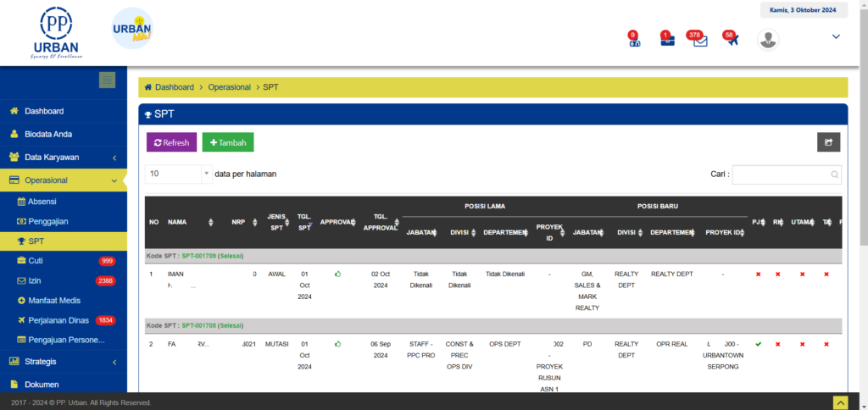This screenshot has height=410, width=868.
Task: Open the envelope notifications with 378 badge
Action: [699, 41]
